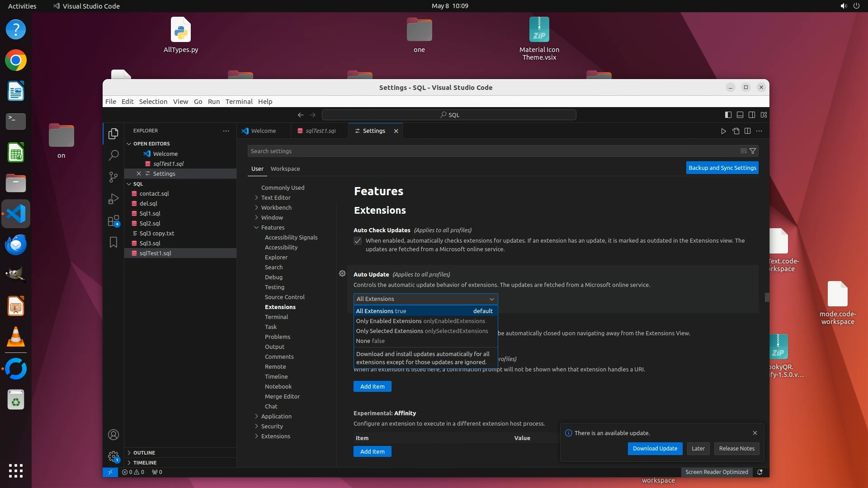Expand the OUTLINE section in Explorer
Screen dimensions: 868x488
tap(144, 453)
